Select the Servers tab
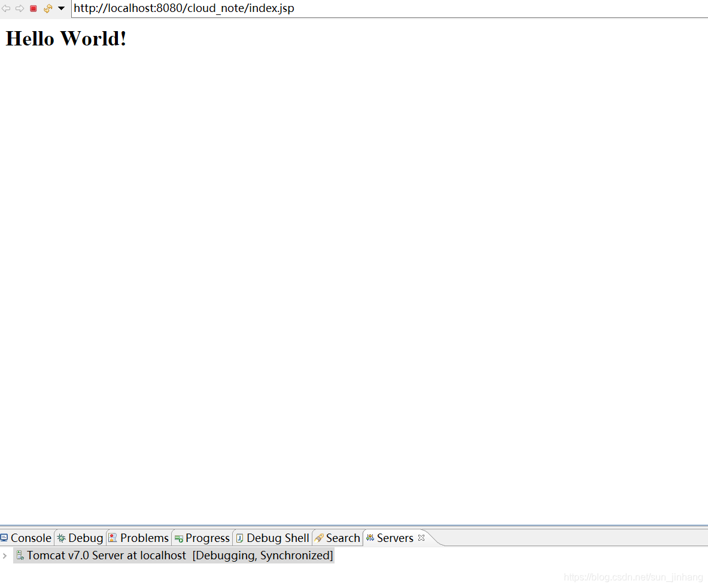Screen dimensions: 708x588 (395, 538)
